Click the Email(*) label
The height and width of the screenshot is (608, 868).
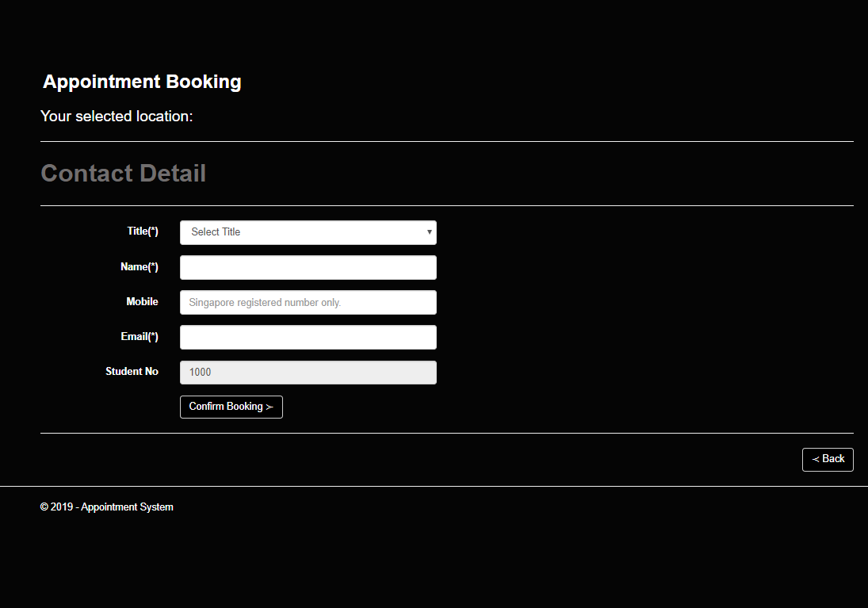coord(139,336)
